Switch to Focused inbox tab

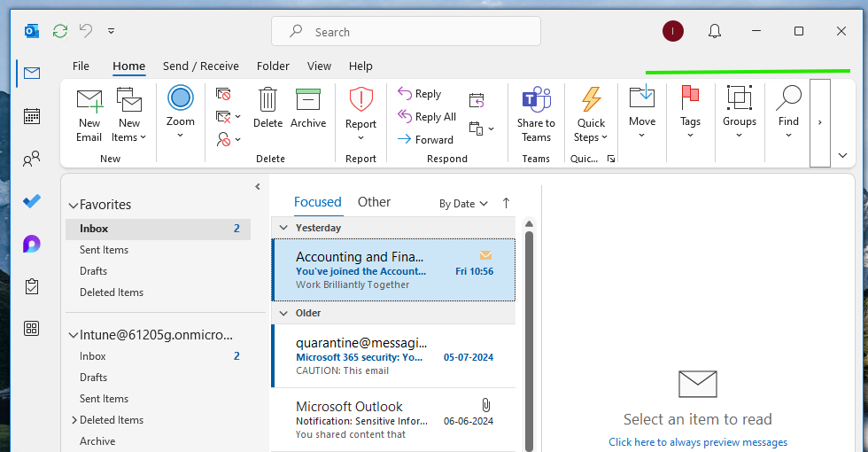point(318,202)
